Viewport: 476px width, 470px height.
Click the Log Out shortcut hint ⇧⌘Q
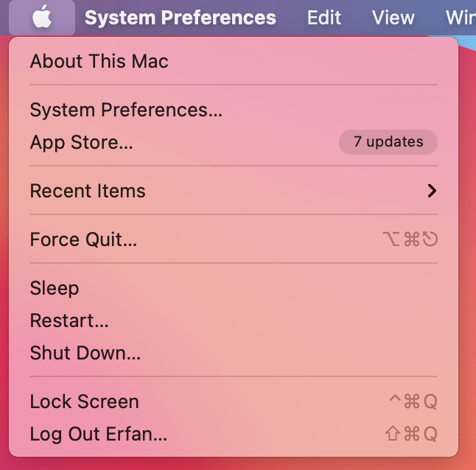tap(412, 434)
